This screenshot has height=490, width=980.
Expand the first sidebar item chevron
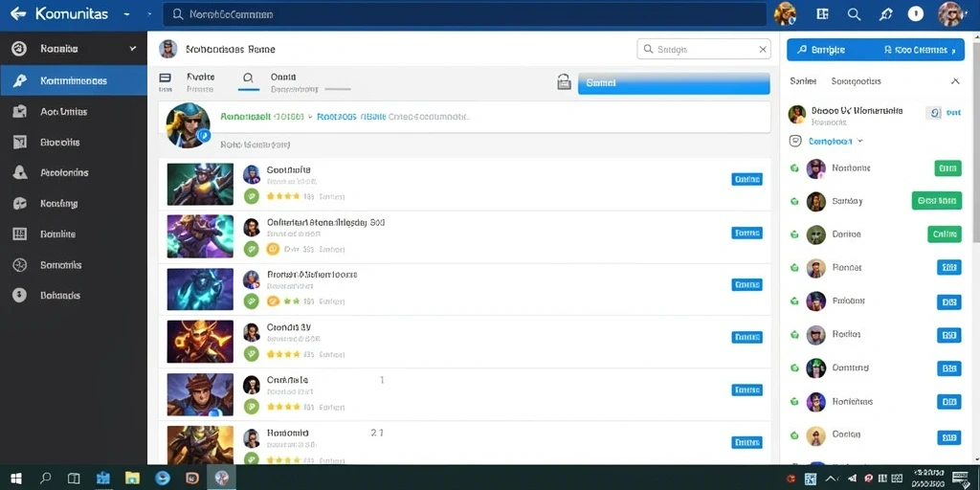tap(132, 48)
